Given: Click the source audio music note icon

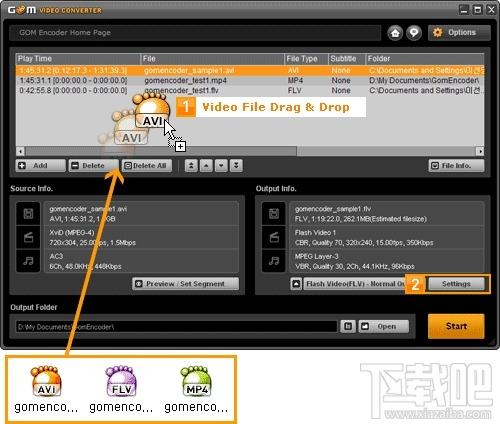Looking at the screenshot, I should (28, 261).
